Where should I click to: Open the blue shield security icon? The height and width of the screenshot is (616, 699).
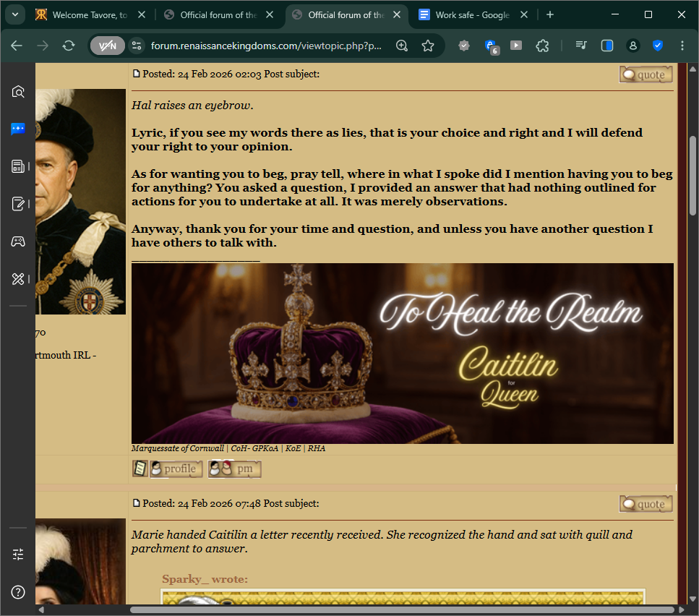point(658,46)
